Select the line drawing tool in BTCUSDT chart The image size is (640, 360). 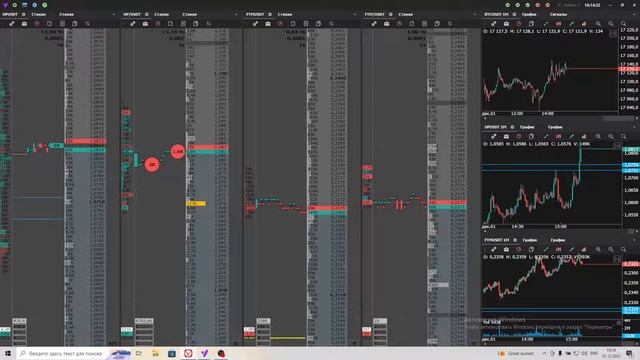546,24
